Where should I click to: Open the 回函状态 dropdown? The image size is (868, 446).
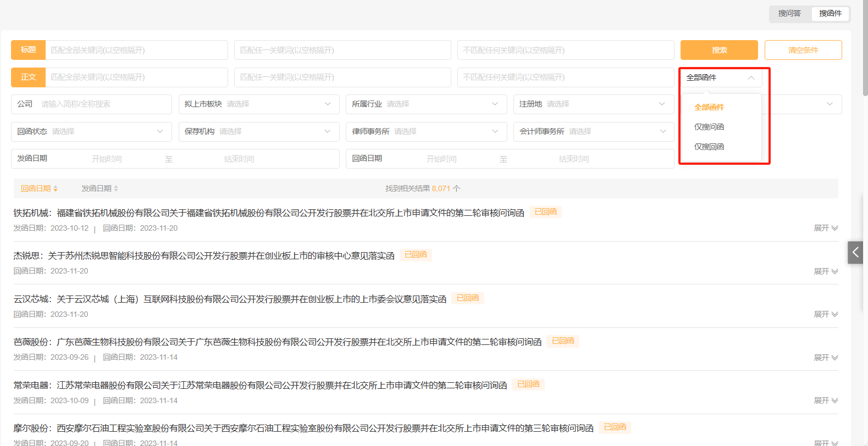91,131
